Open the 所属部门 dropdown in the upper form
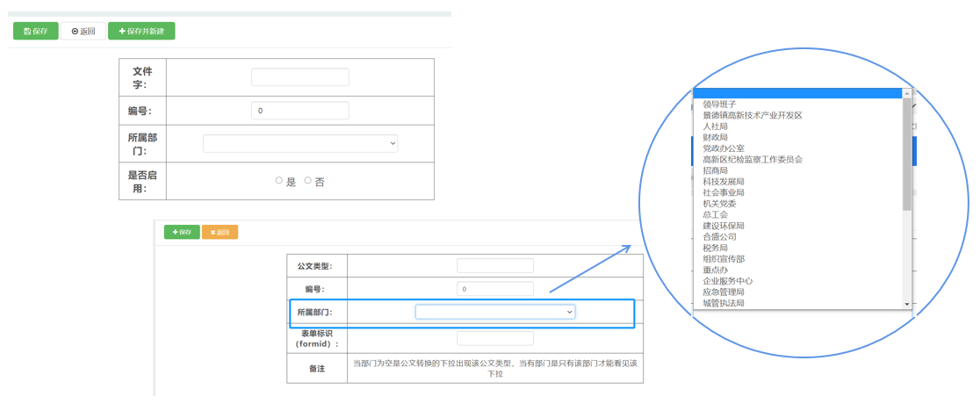 299,143
